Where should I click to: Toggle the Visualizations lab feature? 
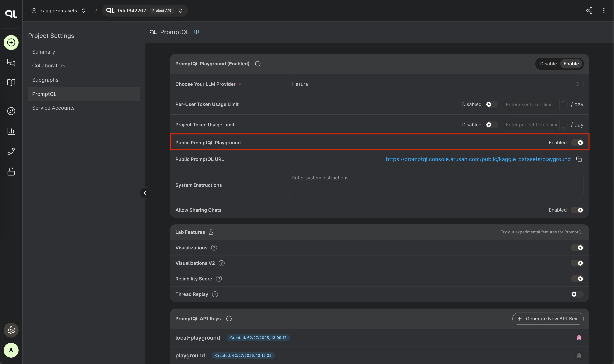coord(577,248)
